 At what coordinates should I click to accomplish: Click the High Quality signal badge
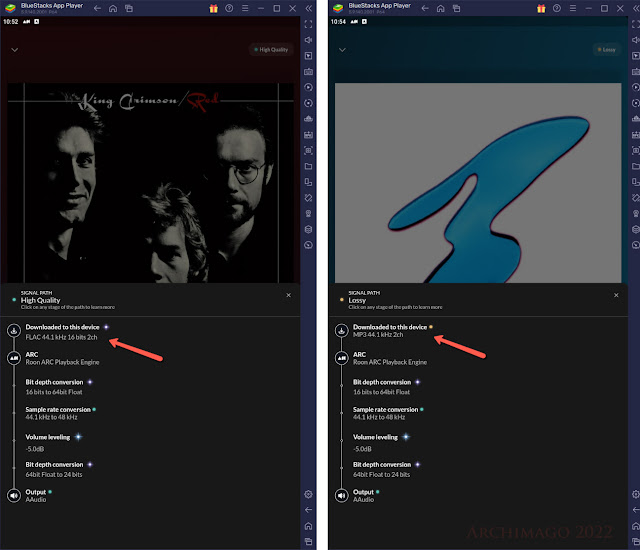(x=271, y=50)
